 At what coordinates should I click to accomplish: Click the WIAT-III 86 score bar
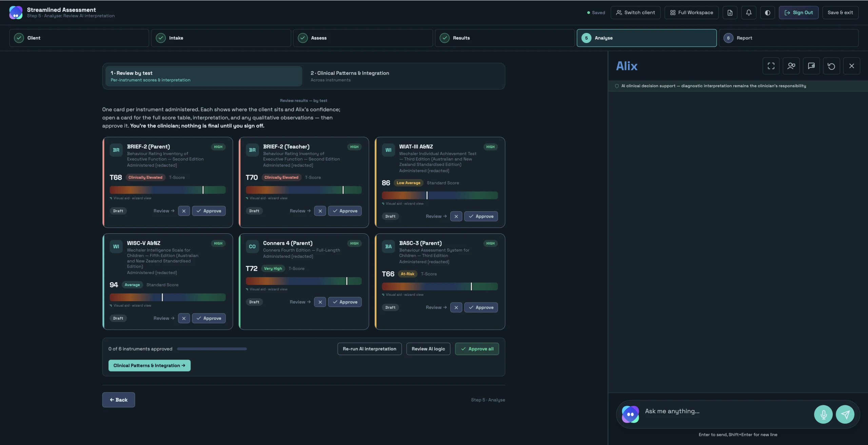[440, 195]
